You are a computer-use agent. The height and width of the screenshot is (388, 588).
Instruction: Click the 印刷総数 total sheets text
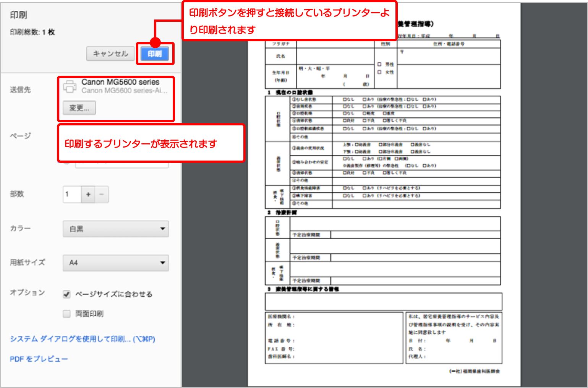[x=32, y=32]
